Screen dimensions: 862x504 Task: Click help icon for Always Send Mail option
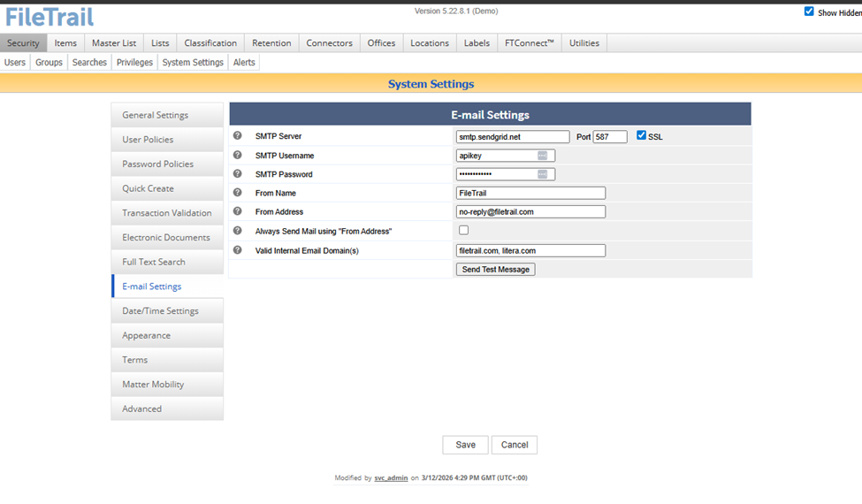pyautogui.click(x=238, y=231)
